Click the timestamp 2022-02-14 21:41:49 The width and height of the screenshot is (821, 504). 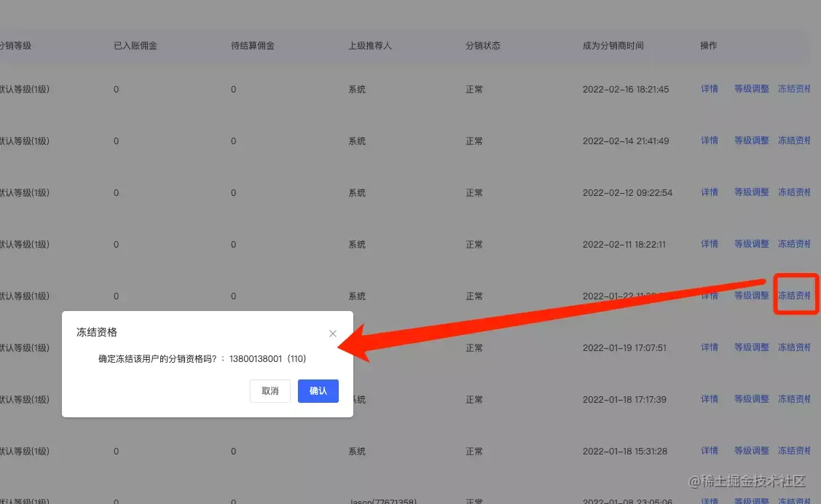click(626, 141)
